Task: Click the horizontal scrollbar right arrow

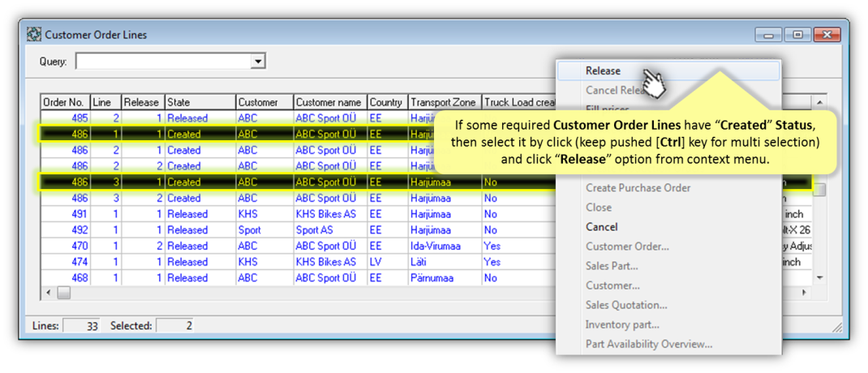Action: click(804, 293)
